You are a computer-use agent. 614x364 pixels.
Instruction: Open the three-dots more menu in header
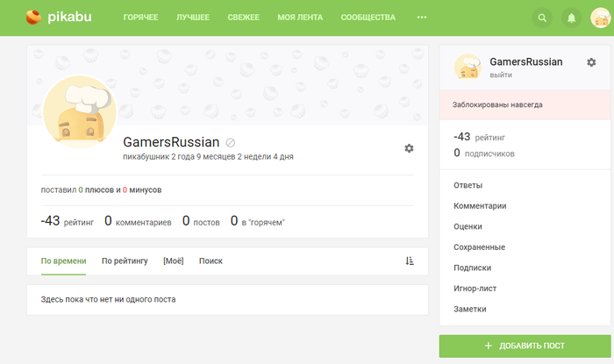click(422, 18)
